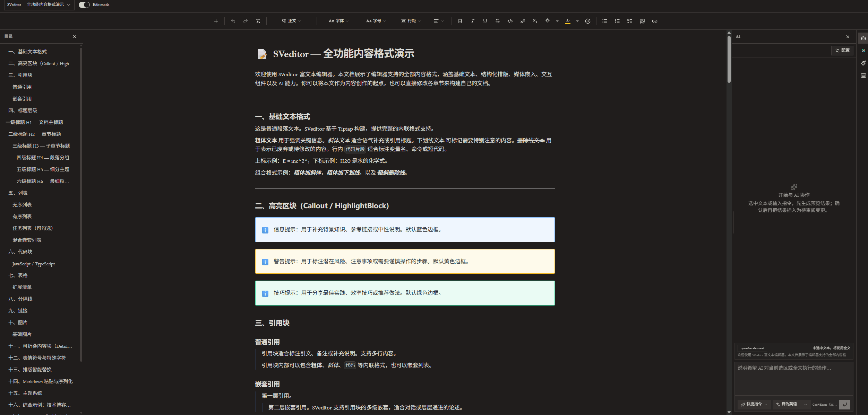Apply superscript formatting

tap(522, 21)
